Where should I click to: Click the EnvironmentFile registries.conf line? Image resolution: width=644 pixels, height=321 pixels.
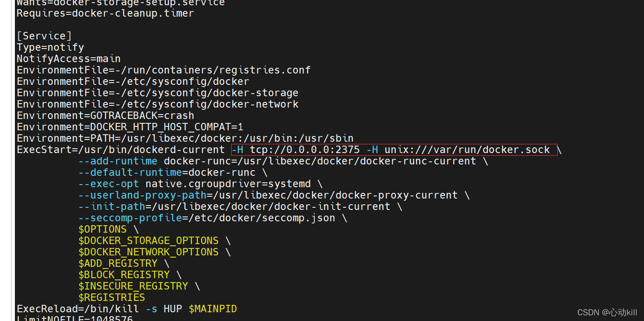[x=164, y=70]
